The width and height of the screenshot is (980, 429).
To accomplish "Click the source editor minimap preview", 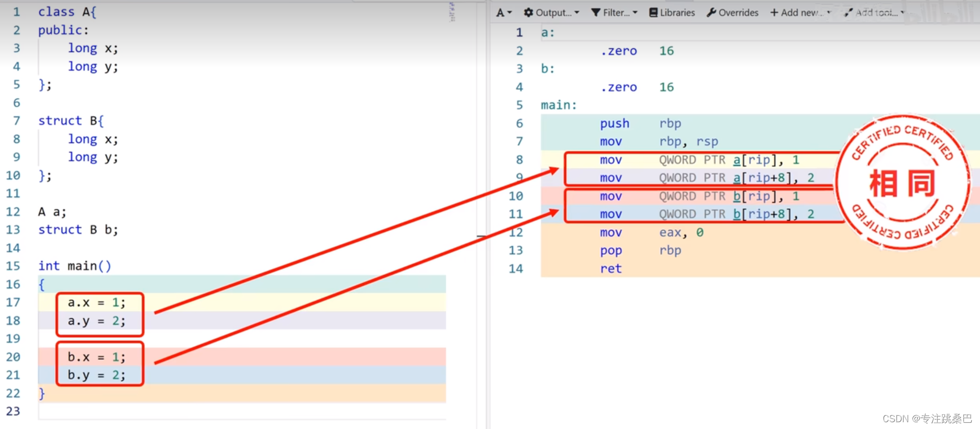I will (x=452, y=12).
